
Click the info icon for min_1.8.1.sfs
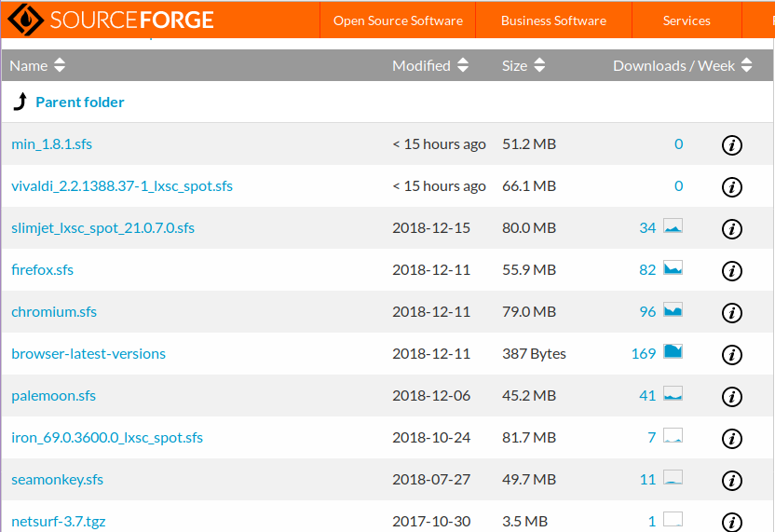(732, 144)
